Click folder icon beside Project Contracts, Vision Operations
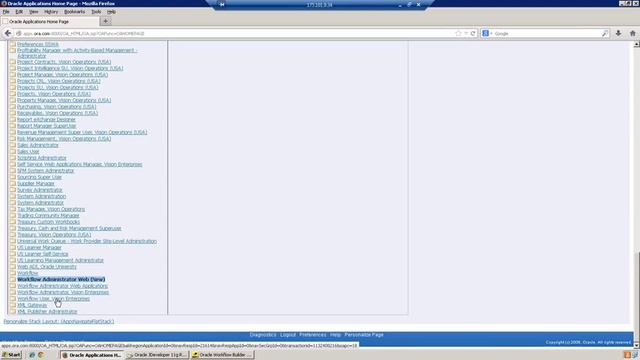Viewport: 640px width, 360px height. click(x=13, y=62)
